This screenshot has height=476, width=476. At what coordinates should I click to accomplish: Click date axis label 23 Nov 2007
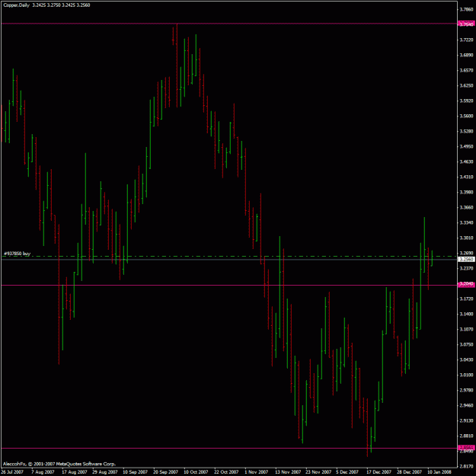[318, 472]
